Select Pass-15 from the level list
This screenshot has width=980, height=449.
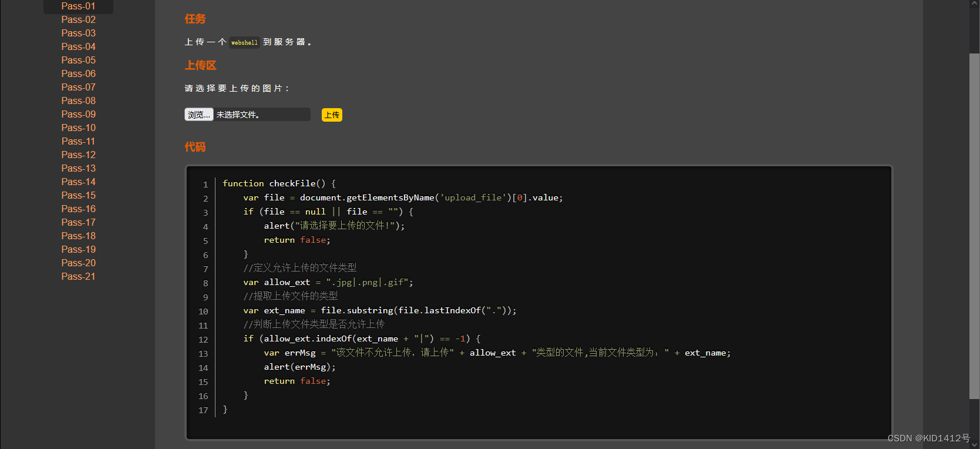point(78,195)
